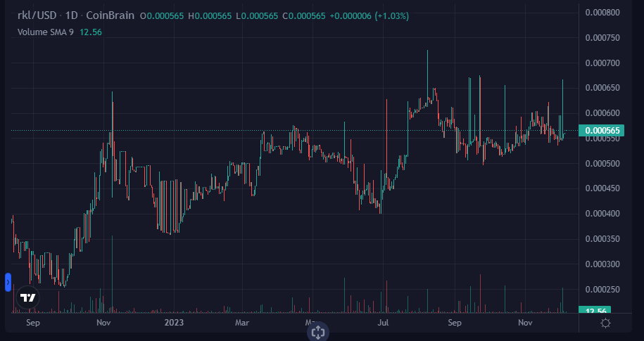This screenshot has width=644, height=341.
Task: Click the change value +0.000006 (+1.03%)
Action: click(x=370, y=16)
